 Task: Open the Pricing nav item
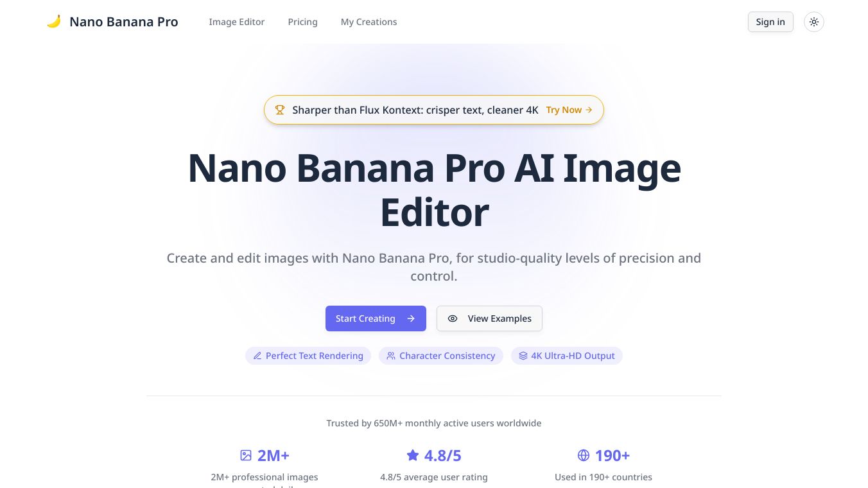[303, 22]
